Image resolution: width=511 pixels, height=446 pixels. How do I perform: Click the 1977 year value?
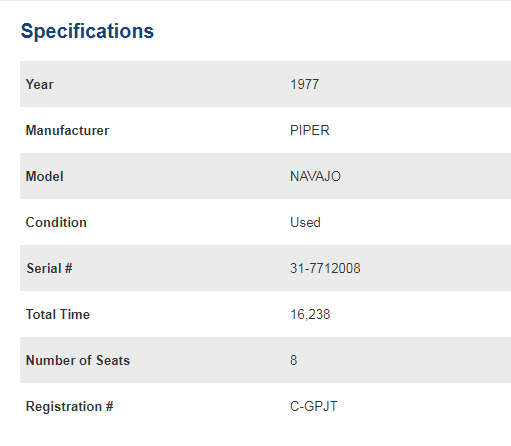point(305,84)
